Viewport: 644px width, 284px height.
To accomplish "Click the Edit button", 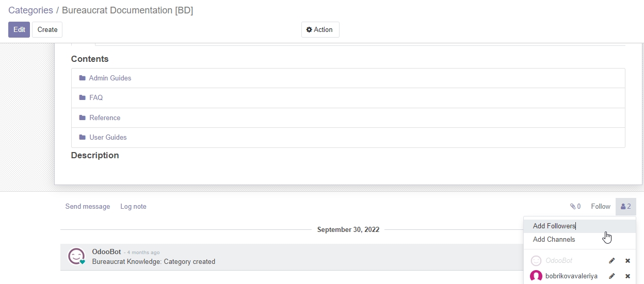I will pos(19,29).
